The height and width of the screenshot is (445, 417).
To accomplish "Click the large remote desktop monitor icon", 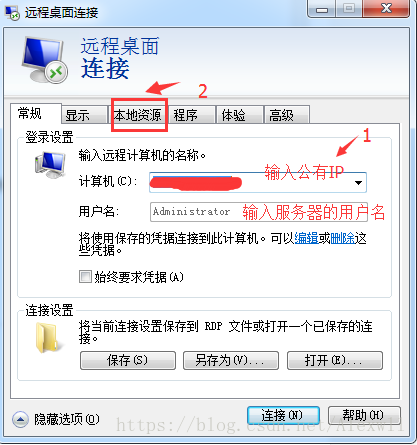I will [45, 60].
